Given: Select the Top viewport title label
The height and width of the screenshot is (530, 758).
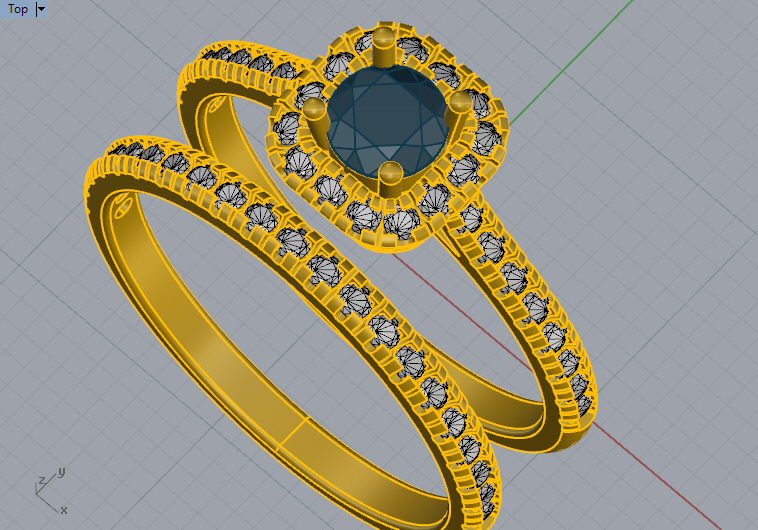Looking at the screenshot, I should (18, 9).
